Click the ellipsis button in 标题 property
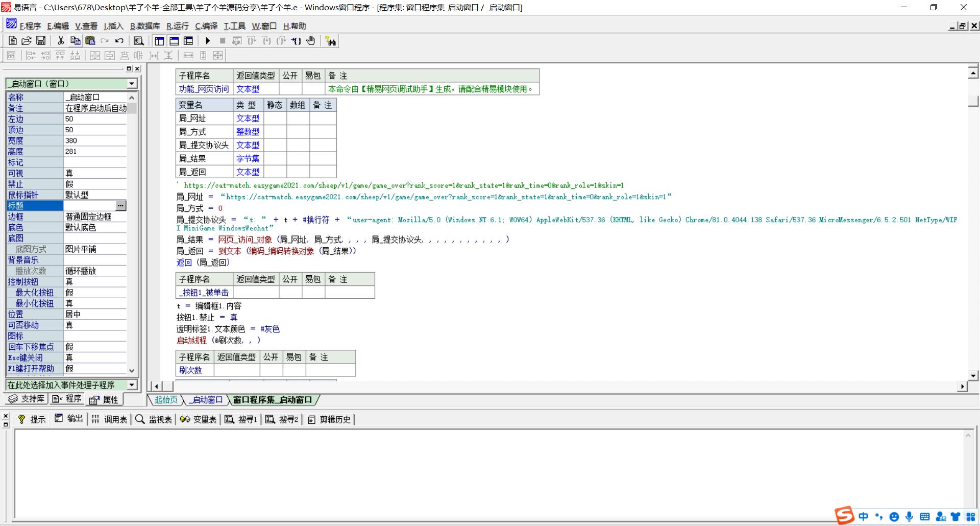980x526 pixels. (120, 205)
